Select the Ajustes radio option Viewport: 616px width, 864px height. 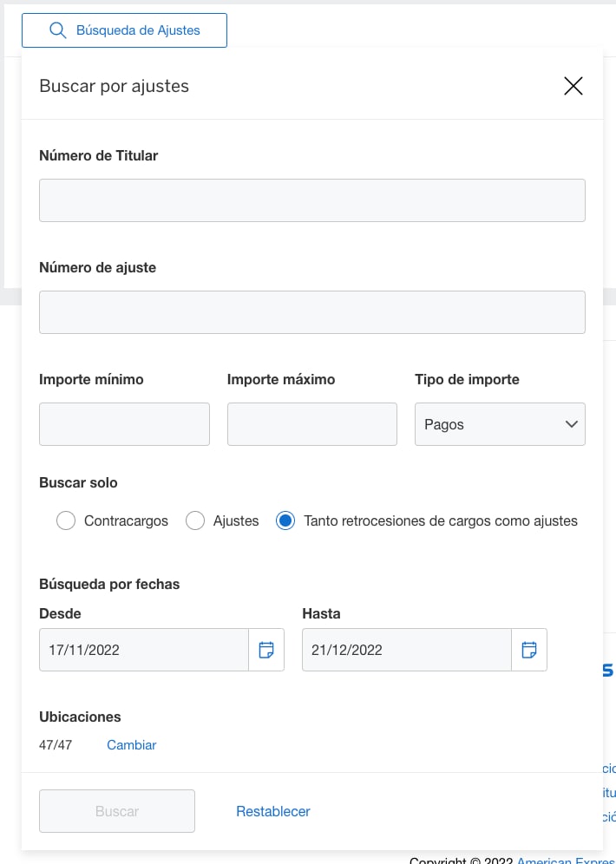click(194, 520)
